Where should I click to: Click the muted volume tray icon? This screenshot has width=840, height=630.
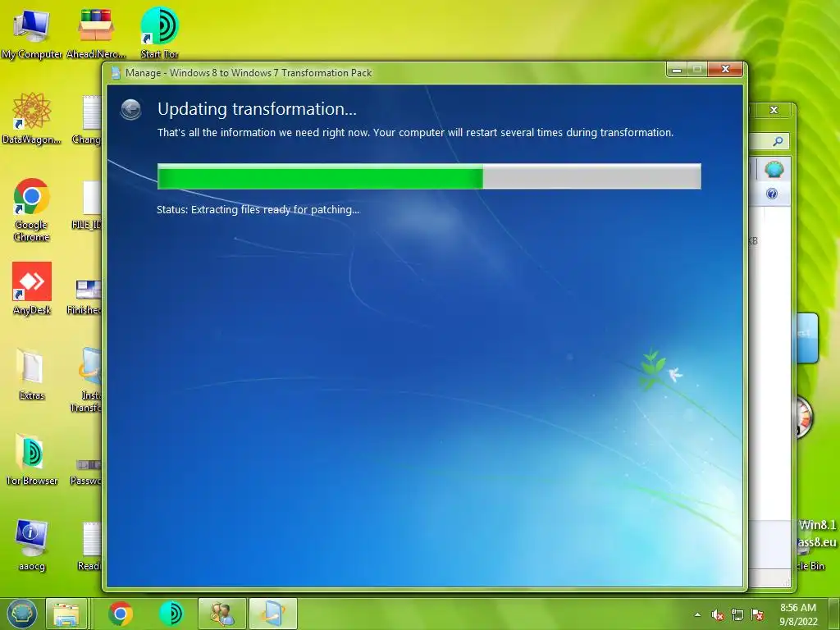point(717,615)
